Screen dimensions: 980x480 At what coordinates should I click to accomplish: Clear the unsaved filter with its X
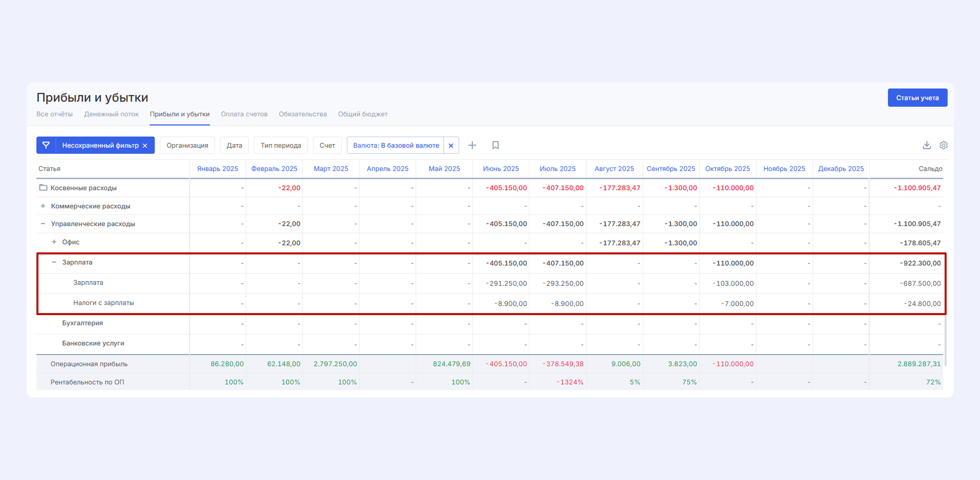click(145, 146)
